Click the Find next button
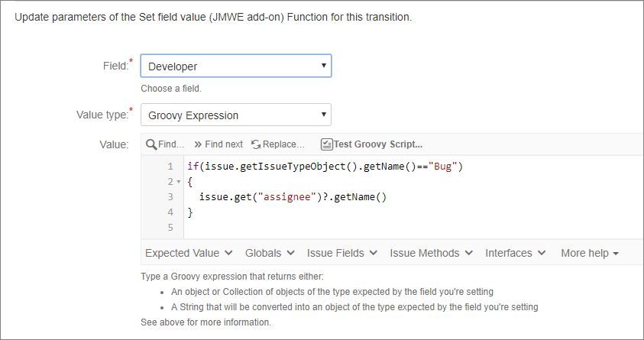The width and height of the screenshot is (644, 340). pyautogui.click(x=224, y=144)
